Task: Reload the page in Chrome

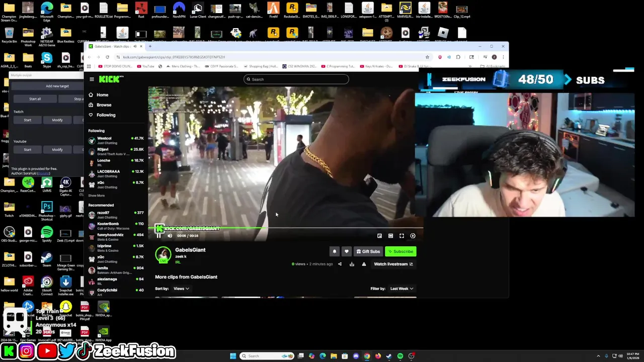Action: point(107,57)
